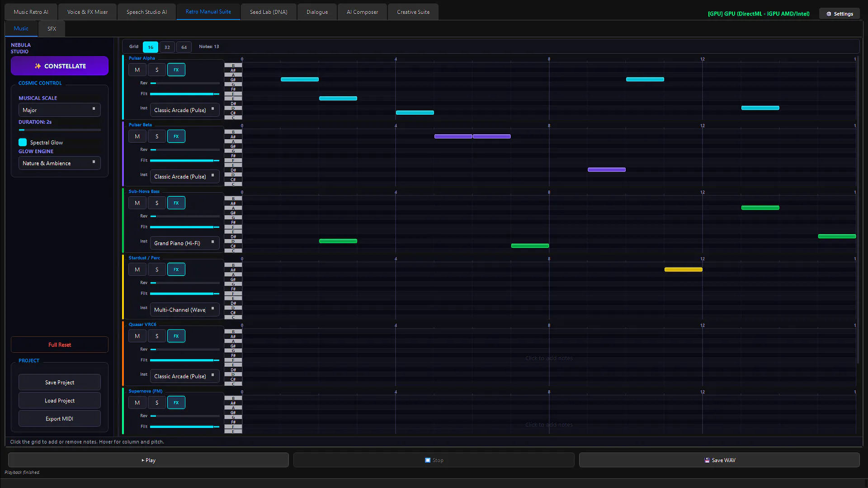The width and height of the screenshot is (868, 488).
Task: Open the Musical Scale Major dropdown
Action: click(59, 110)
